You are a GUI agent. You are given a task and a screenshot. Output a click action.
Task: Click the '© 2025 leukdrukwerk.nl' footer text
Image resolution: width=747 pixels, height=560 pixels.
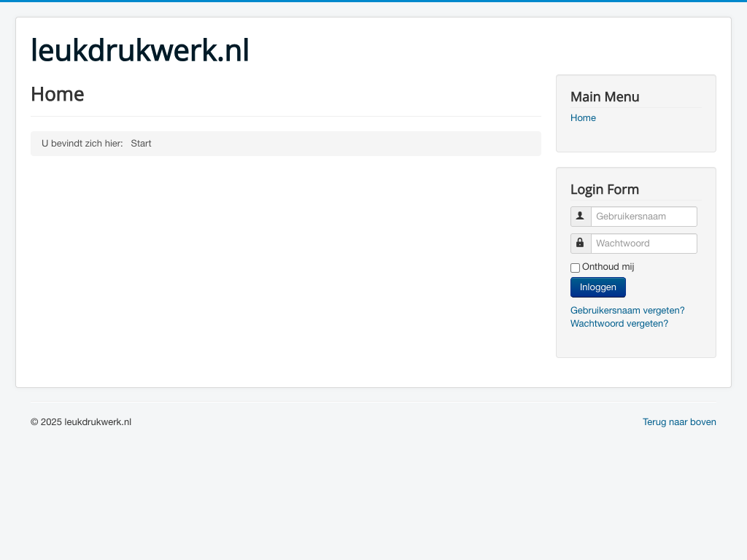click(x=81, y=422)
